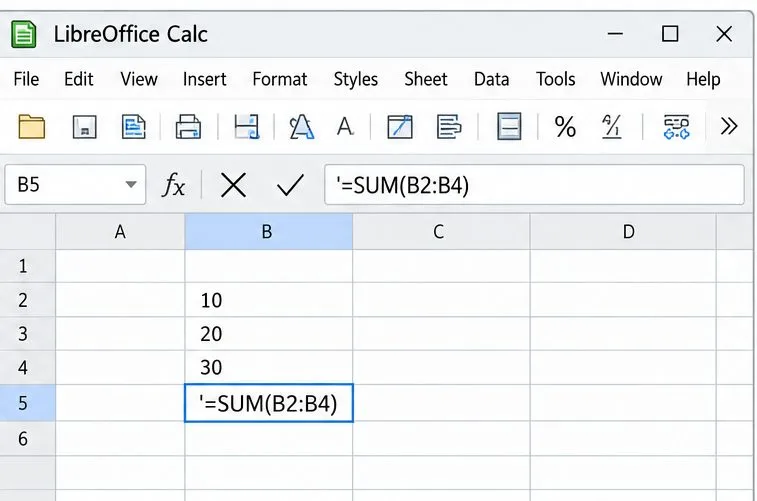The image size is (757, 501).
Task: Select row 2 header
Action: tap(28, 300)
